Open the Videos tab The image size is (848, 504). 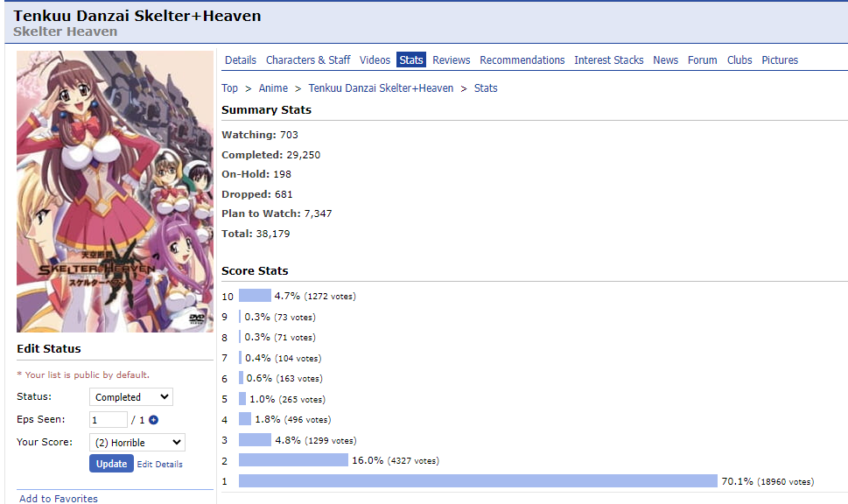[x=375, y=60]
